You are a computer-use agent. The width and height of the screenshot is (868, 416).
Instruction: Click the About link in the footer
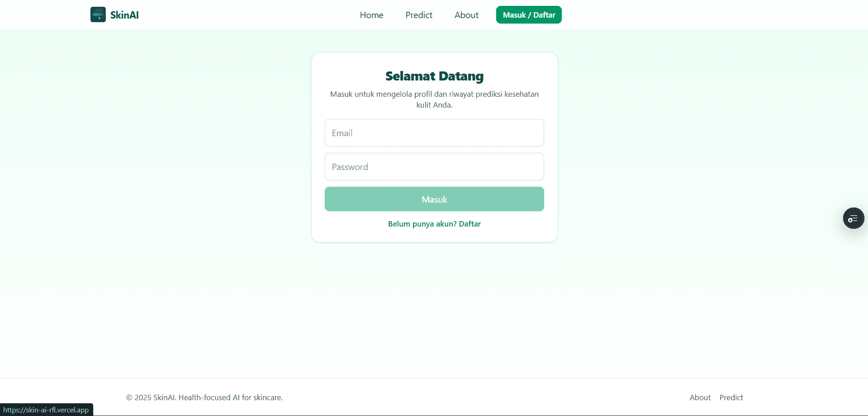click(700, 397)
